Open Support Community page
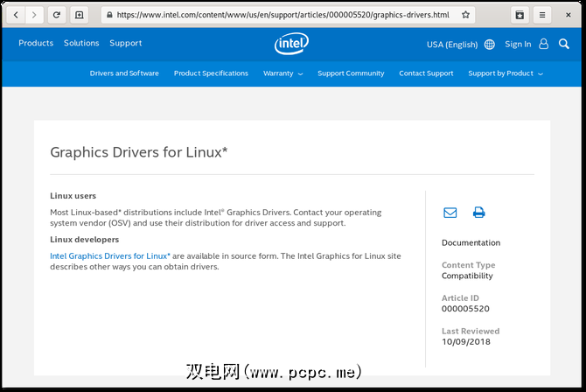586x392 pixels. (351, 73)
